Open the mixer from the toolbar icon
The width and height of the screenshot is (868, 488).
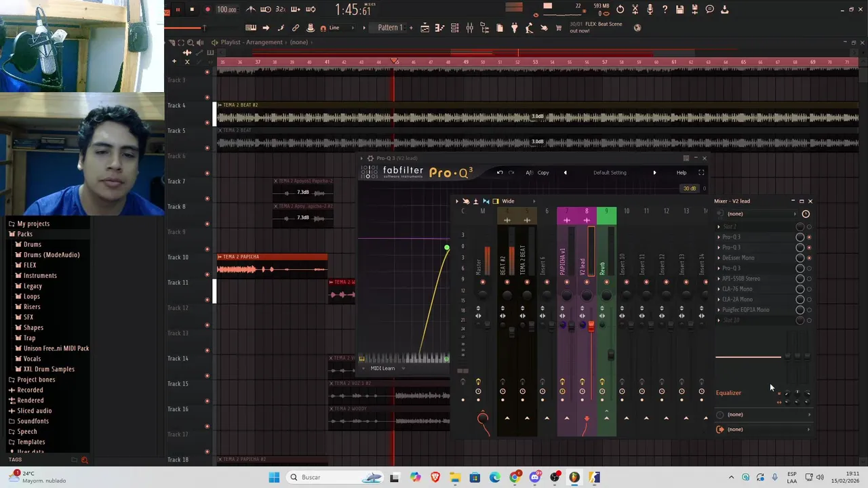pyautogui.click(x=469, y=28)
